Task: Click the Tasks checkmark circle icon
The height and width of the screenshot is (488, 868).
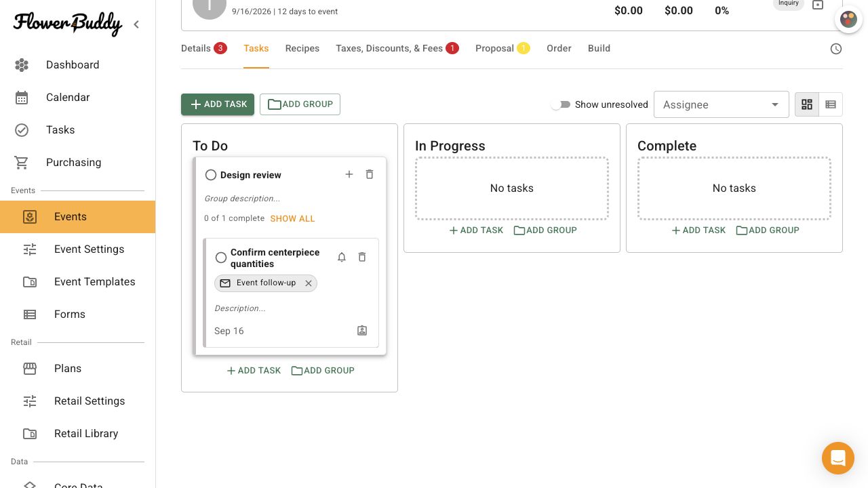Action: pos(22,130)
